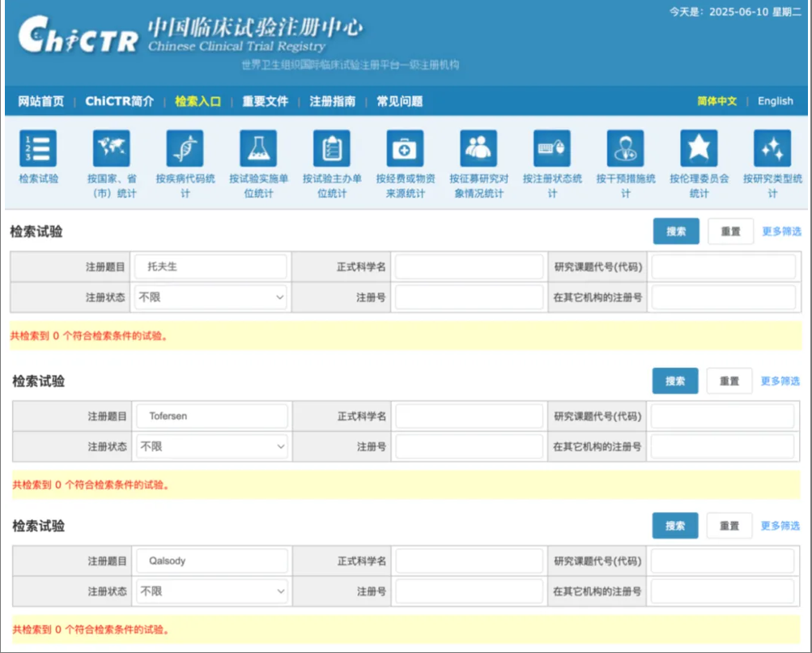Open the 检索试验 list icon

click(38, 148)
